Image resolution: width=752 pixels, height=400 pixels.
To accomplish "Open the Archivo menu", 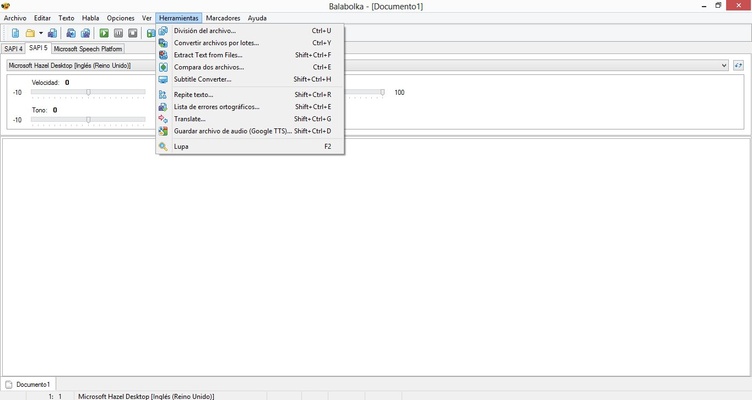I will coord(15,18).
